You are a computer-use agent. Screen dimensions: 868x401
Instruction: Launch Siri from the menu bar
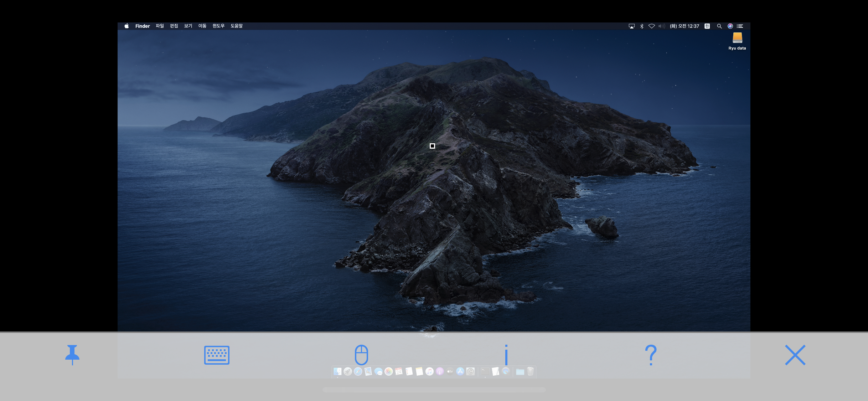[x=730, y=26]
